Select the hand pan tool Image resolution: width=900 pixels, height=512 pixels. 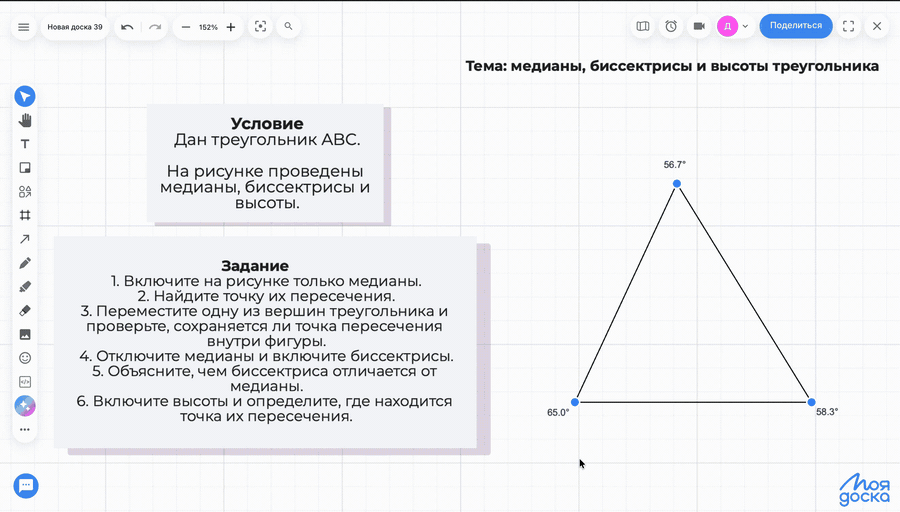pyautogui.click(x=25, y=120)
